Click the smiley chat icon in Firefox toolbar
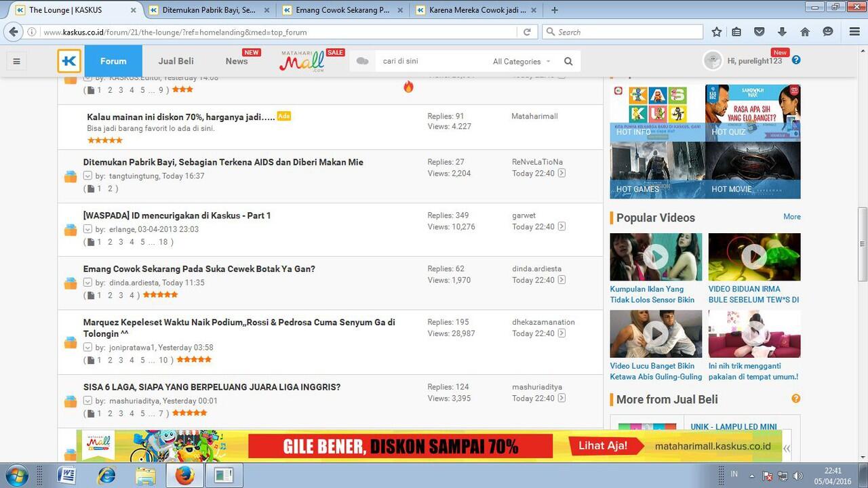Image resolution: width=868 pixels, height=488 pixels. click(828, 32)
